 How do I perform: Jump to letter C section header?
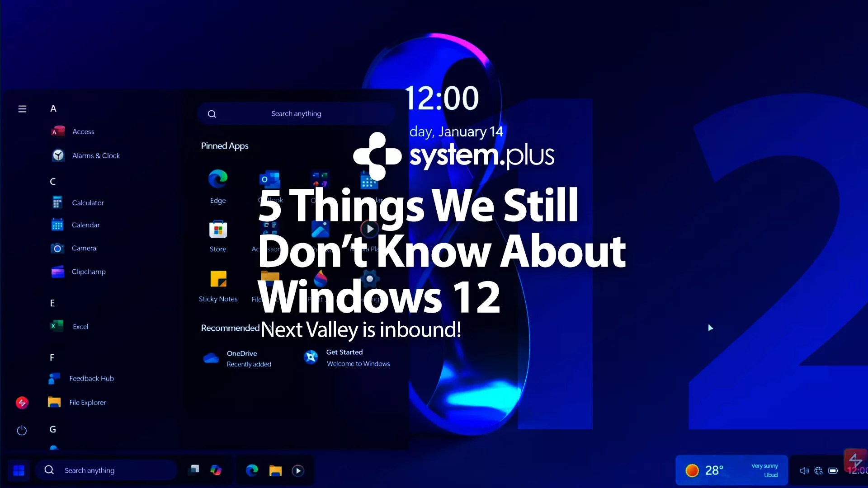point(53,182)
